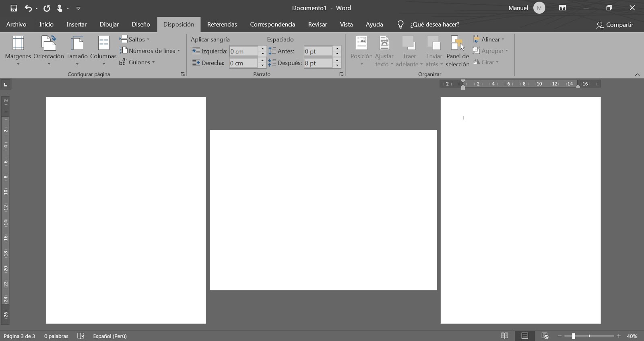The width and height of the screenshot is (644, 341).
Task: Open the Orientación options
Action: tap(49, 51)
